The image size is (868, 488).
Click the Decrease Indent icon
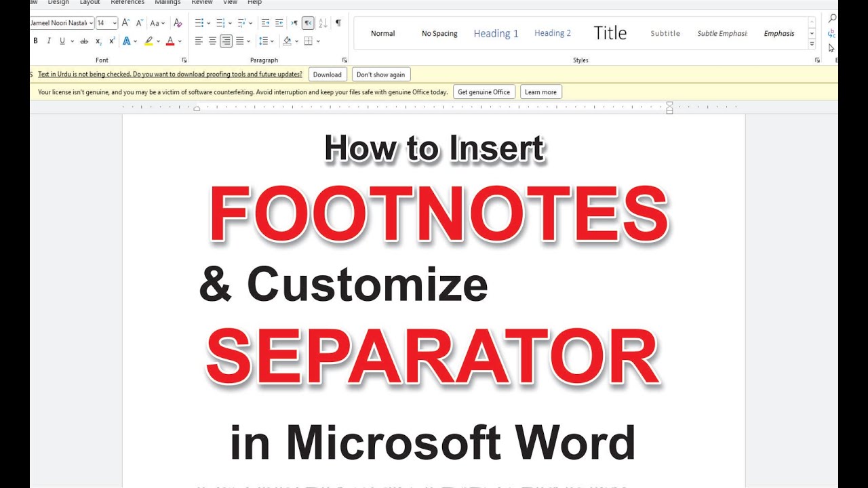coord(265,23)
